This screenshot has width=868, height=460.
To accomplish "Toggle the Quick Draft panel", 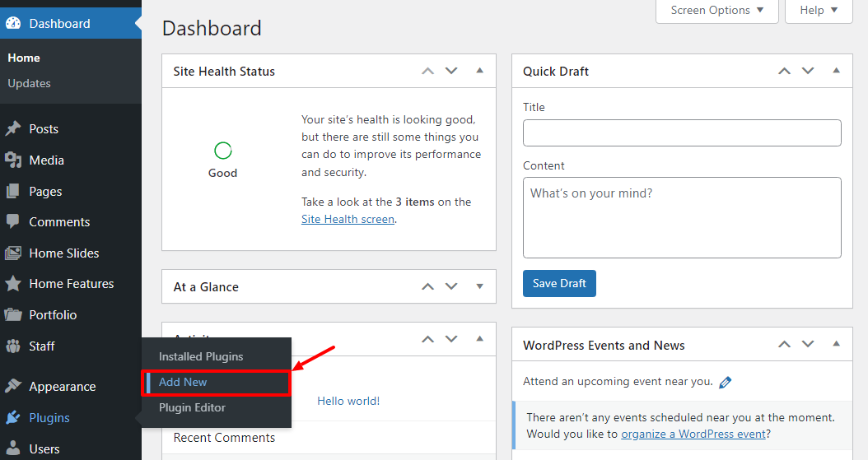I will [836, 71].
